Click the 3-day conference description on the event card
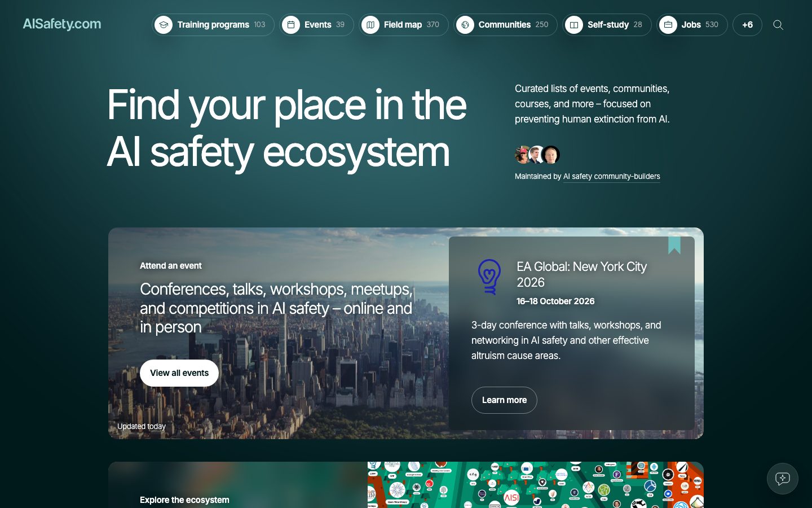This screenshot has width=812, height=508. (x=566, y=340)
